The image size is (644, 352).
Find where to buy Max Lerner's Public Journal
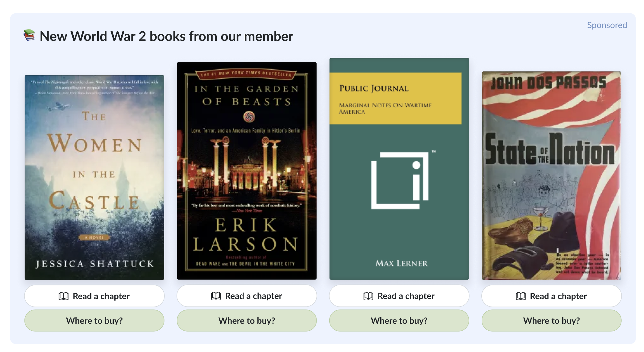click(x=399, y=320)
